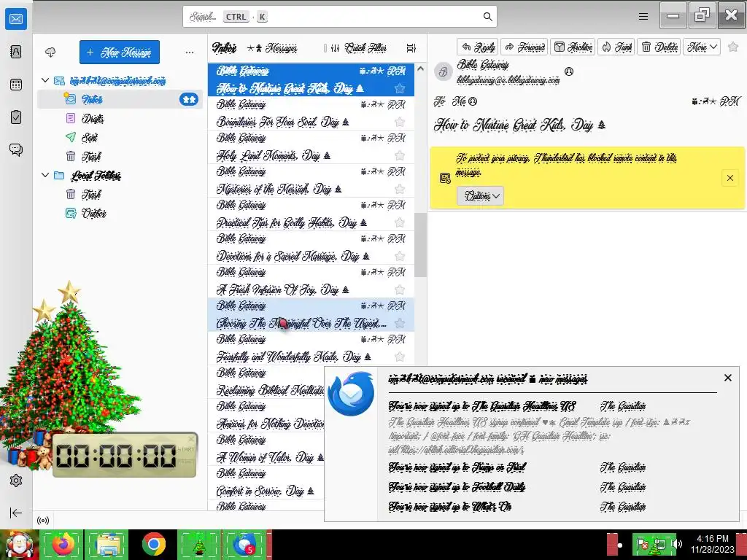Select the Sent folder
This screenshot has width=747, height=560.
click(120, 137)
